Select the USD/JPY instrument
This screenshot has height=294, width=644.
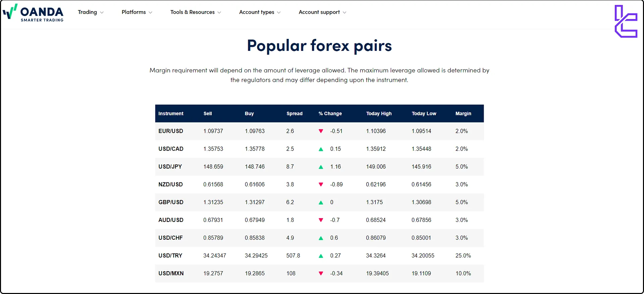click(170, 167)
